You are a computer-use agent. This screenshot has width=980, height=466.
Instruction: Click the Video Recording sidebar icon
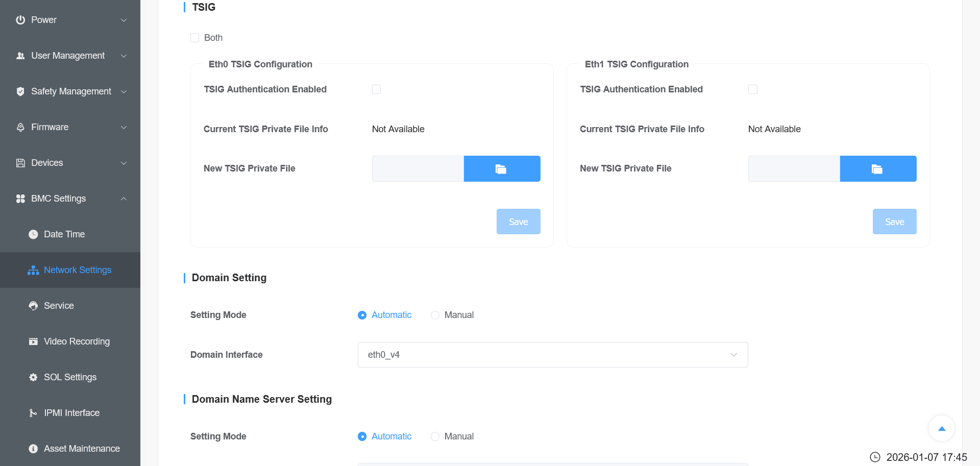(33, 341)
